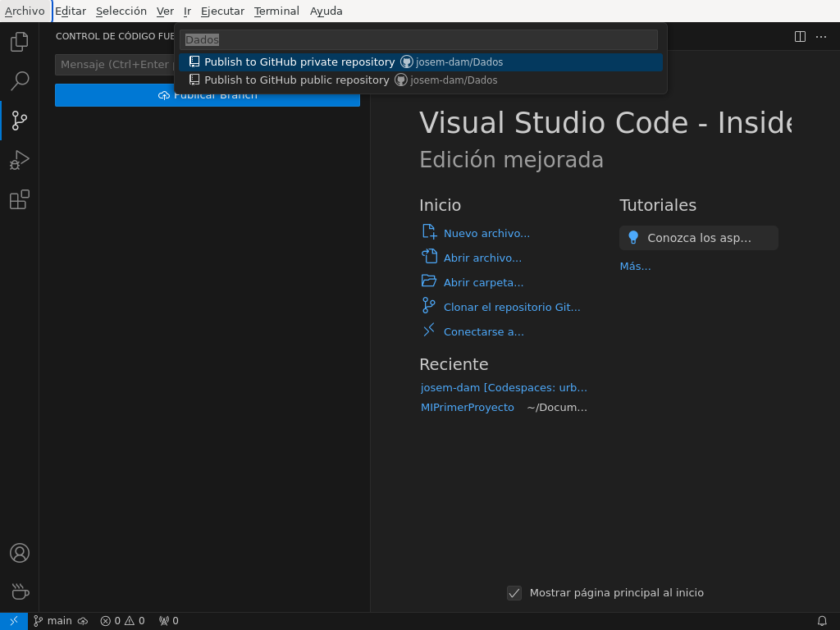Click the git icon beside Clonar el repositorio
Viewport: 840px width, 630px height.
tap(428, 305)
